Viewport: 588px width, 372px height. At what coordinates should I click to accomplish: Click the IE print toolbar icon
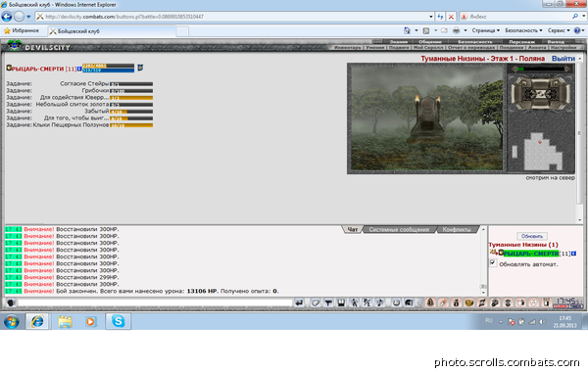456,30
